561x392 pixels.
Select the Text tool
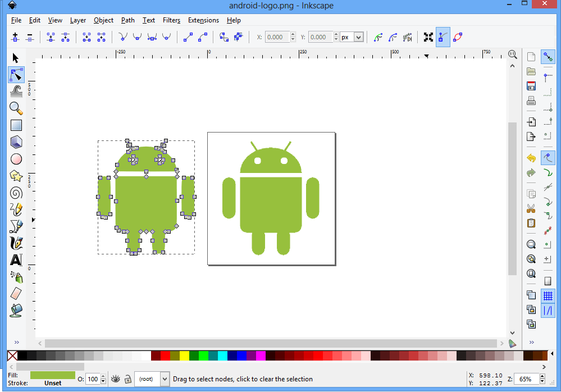click(x=16, y=260)
